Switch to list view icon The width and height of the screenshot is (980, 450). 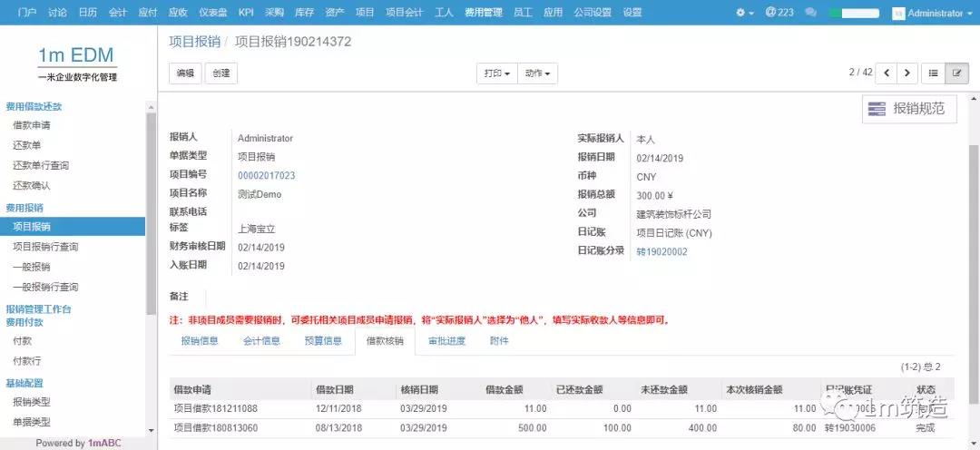[x=933, y=73]
